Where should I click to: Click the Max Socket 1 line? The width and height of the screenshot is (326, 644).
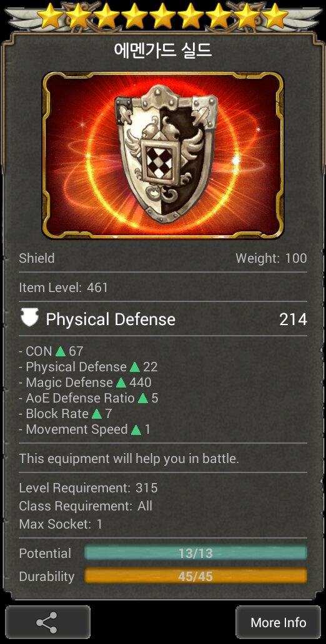[x=61, y=524]
